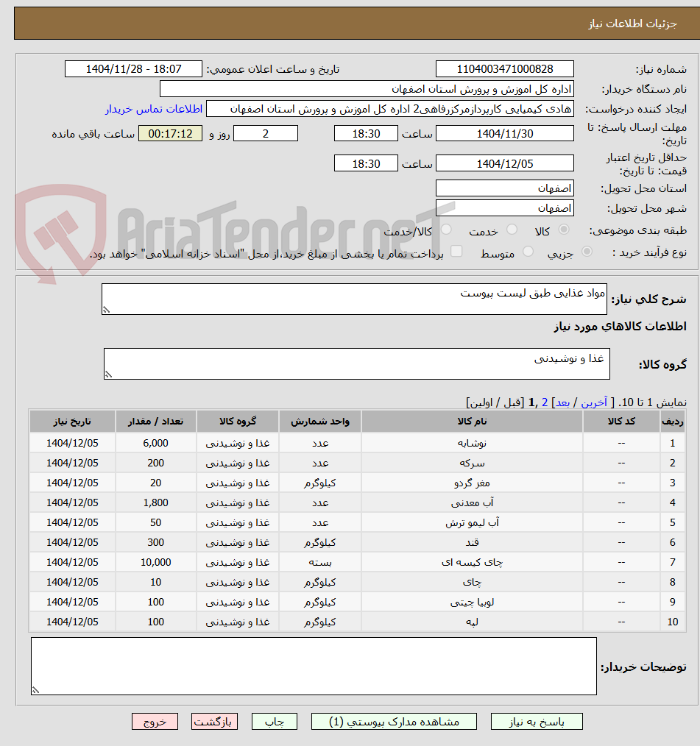The width and height of the screenshot is (700, 746).
Task: Click the remaining days field showing 2
Action: [266, 134]
